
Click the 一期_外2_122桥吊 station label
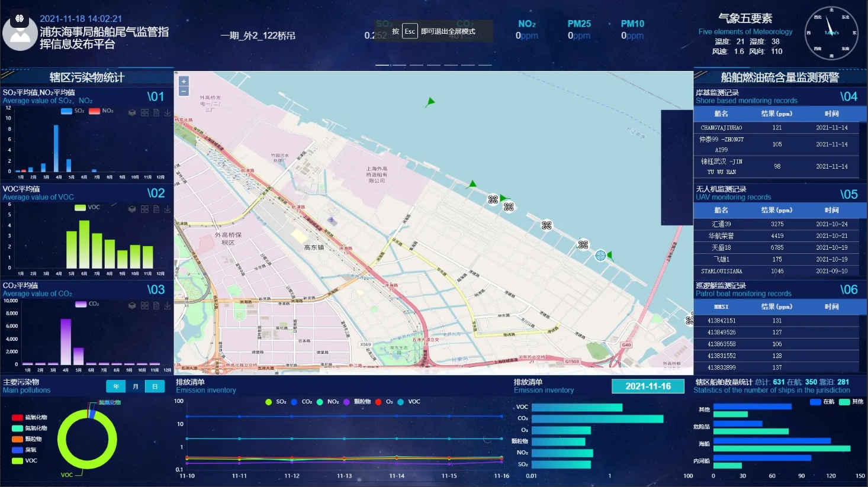click(x=258, y=36)
